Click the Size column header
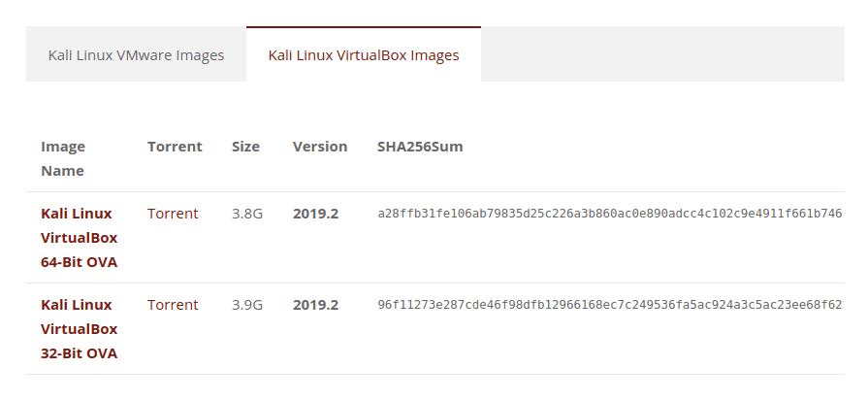 [x=245, y=147]
